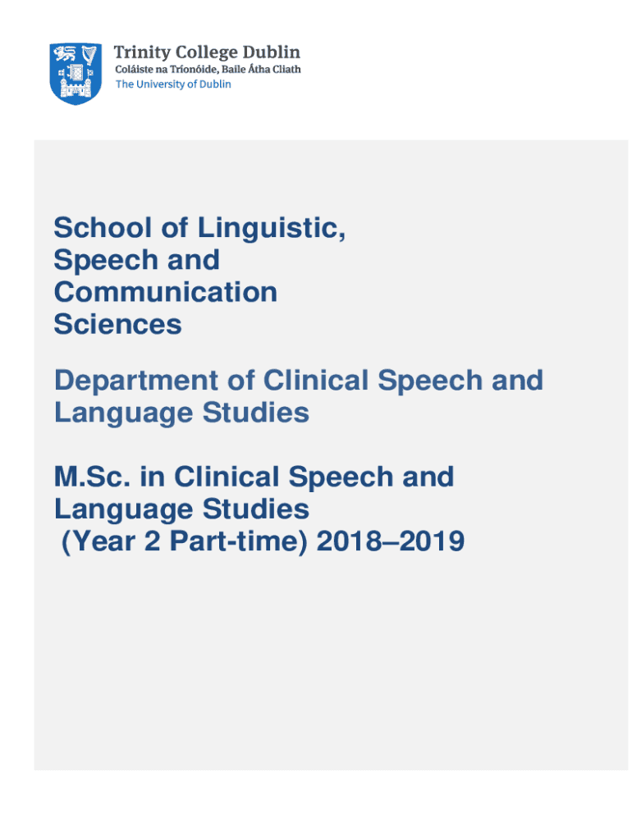Screen dimensions: 632x840
Task: Click the Trinity College crest logo
Action: pos(76,73)
